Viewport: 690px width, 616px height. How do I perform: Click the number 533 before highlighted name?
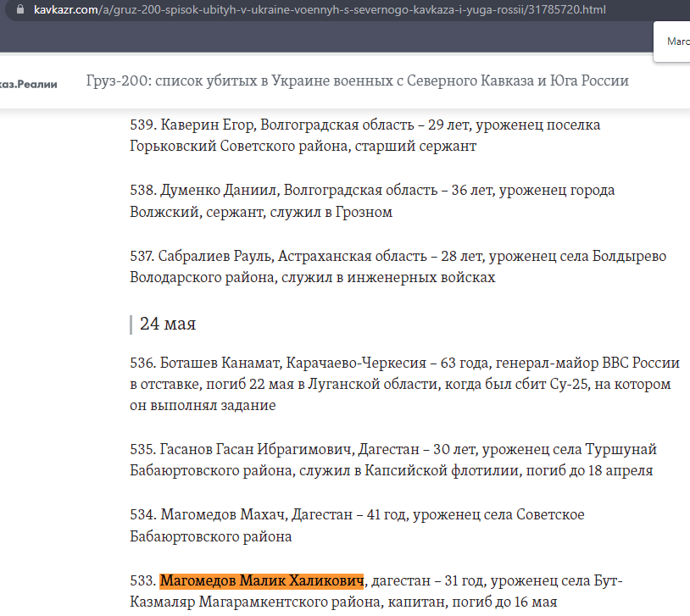142,580
